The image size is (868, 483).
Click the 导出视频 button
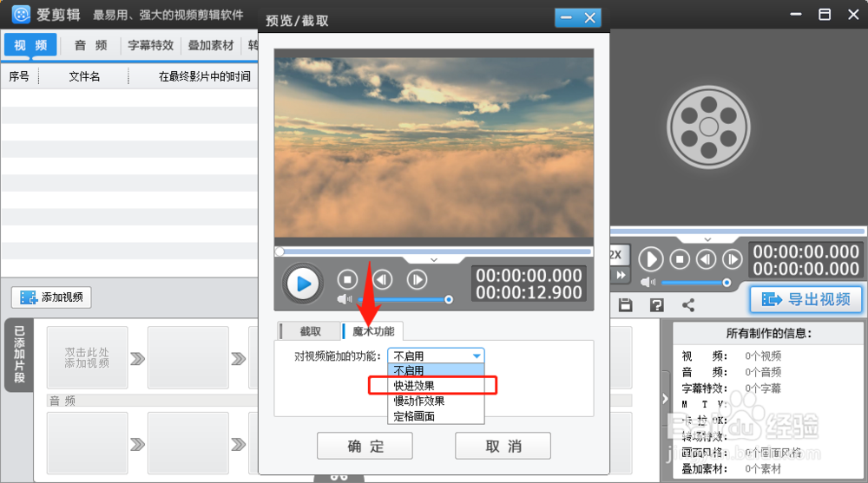click(806, 299)
